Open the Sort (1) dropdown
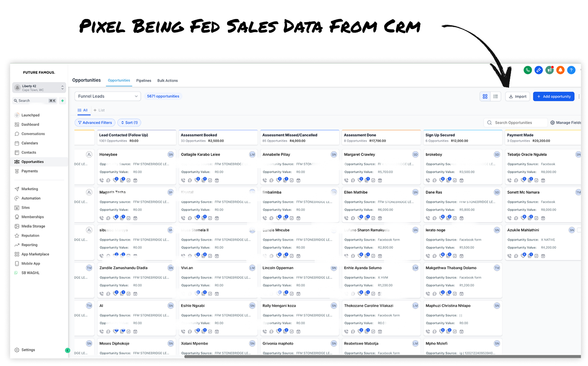Viewport: 588px width, 366px height. coord(129,123)
